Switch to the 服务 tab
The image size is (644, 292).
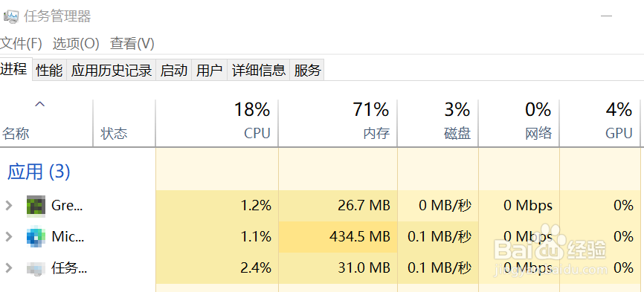coord(307,71)
